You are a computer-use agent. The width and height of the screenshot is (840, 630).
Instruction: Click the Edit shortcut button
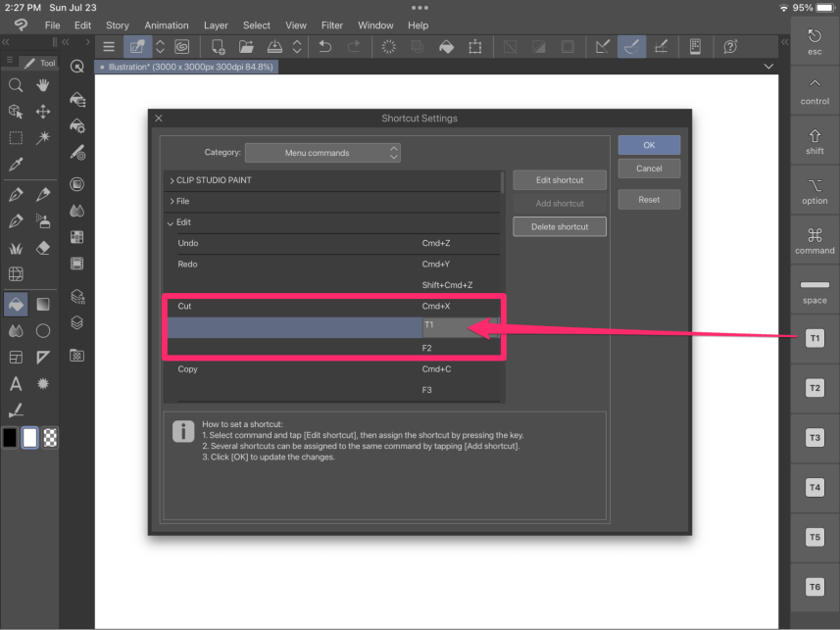click(x=560, y=180)
